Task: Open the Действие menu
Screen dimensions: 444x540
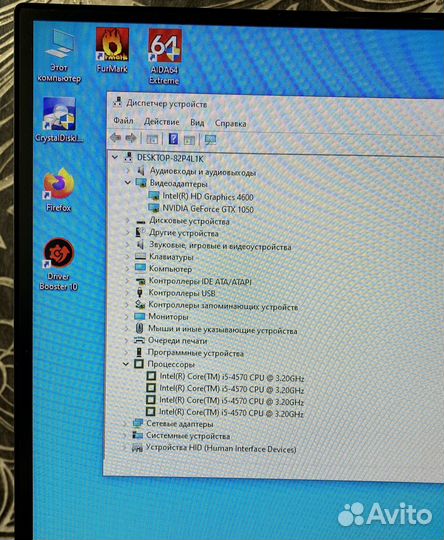Action: coord(162,122)
